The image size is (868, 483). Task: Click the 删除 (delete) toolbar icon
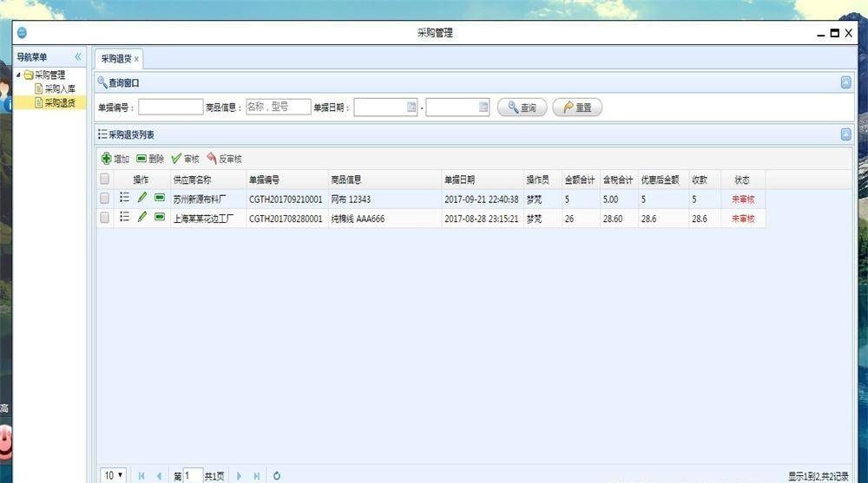coord(141,159)
